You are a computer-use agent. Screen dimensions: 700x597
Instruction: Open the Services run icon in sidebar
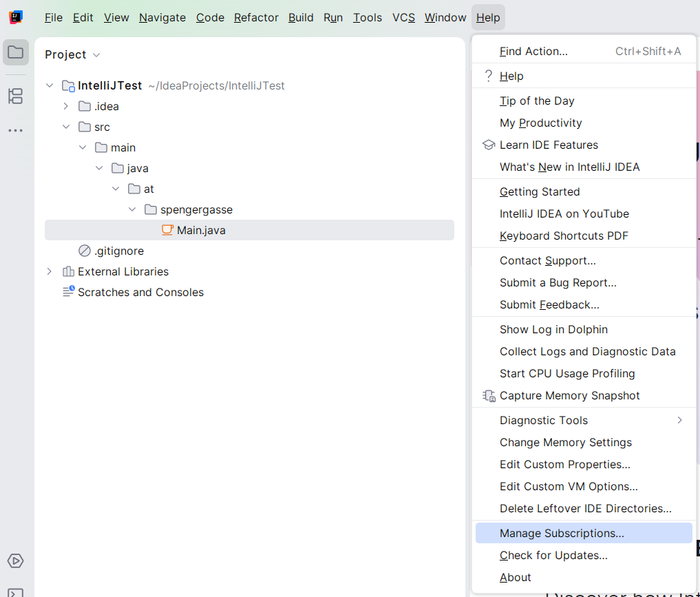(x=16, y=561)
